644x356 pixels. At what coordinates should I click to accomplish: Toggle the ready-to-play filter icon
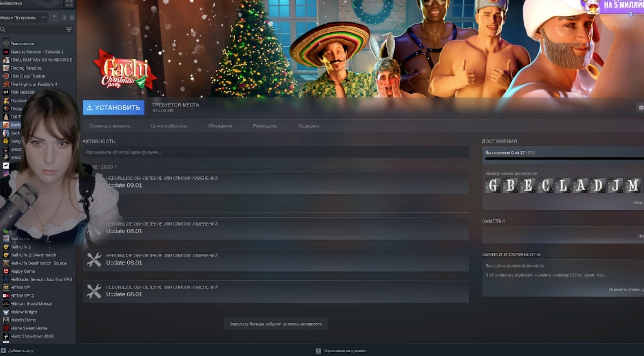pos(72,18)
